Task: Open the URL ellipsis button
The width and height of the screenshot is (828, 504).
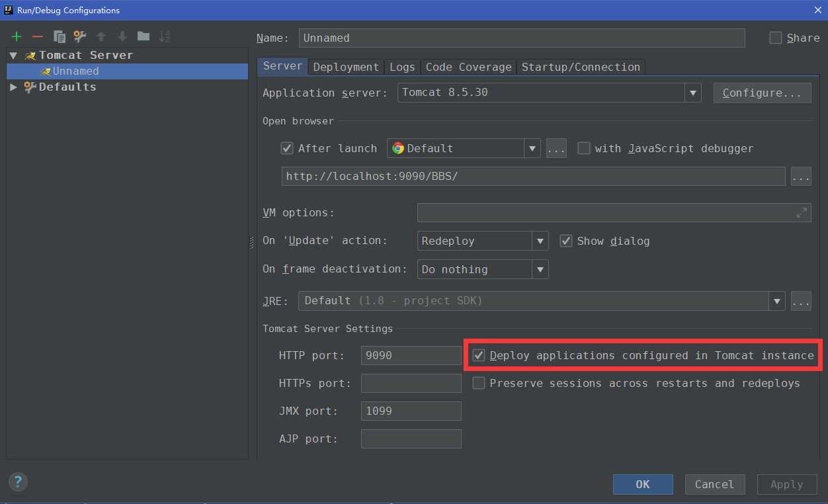Action: click(801, 177)
